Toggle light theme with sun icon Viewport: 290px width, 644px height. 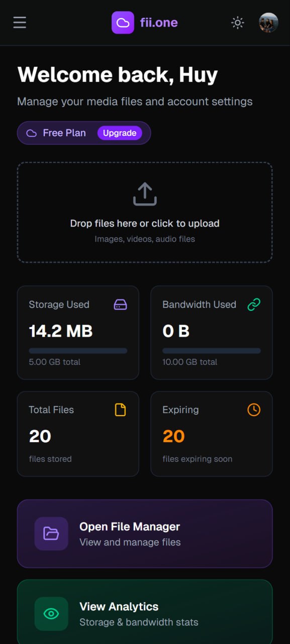click(x=237, y=23)
